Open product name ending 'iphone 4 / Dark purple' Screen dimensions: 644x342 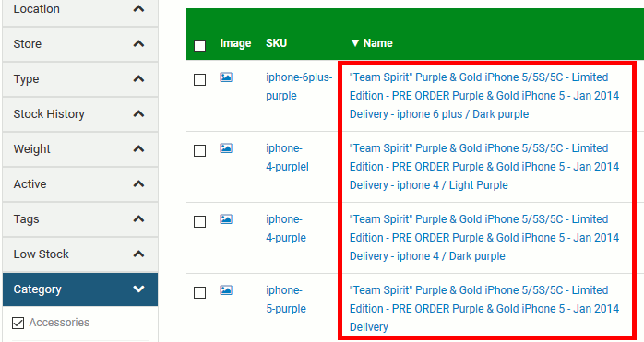pos(484,238)
